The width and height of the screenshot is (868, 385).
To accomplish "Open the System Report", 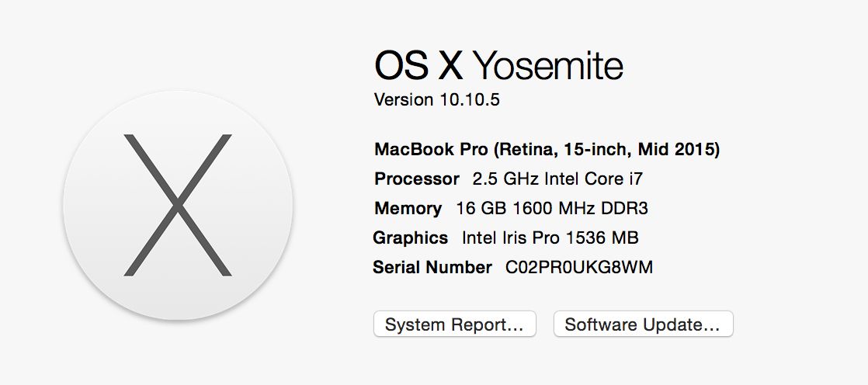I will (x=454, y=324).
